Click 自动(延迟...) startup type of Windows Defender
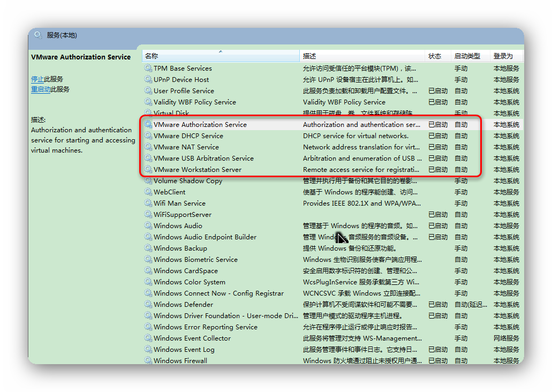Screen dimensions: 552x392 tap(471, 305)
